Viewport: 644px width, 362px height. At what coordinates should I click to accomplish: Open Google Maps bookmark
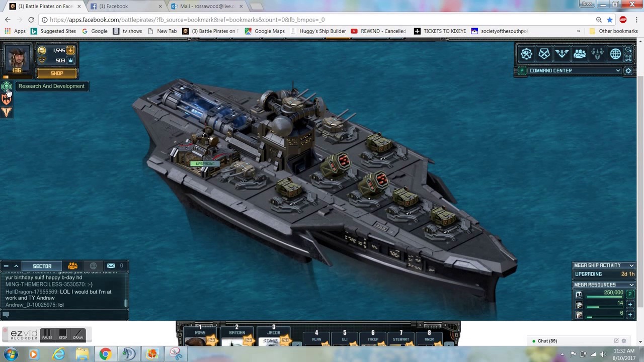(265, 31)
